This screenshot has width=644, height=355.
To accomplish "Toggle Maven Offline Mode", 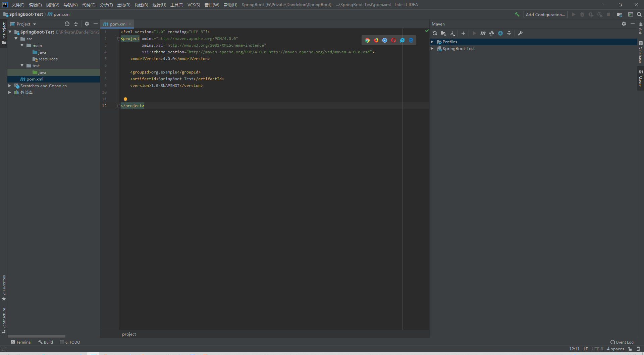I will coord(492,33).
